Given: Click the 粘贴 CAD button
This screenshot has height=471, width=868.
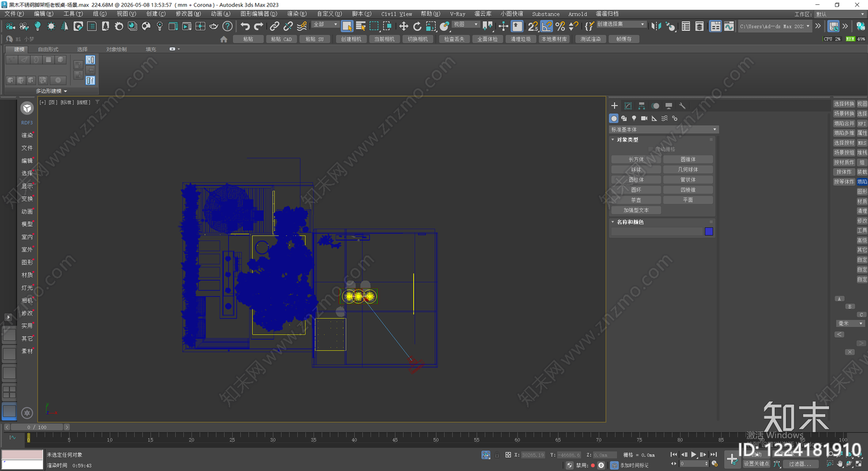Looking at the screenshot, I should 282,39.
